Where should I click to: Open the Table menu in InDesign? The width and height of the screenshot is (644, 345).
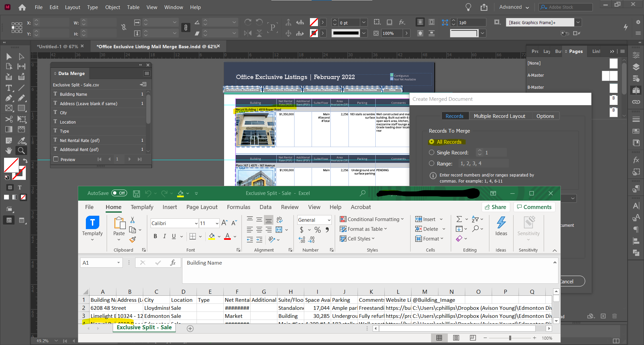click(x=133, y=7)
